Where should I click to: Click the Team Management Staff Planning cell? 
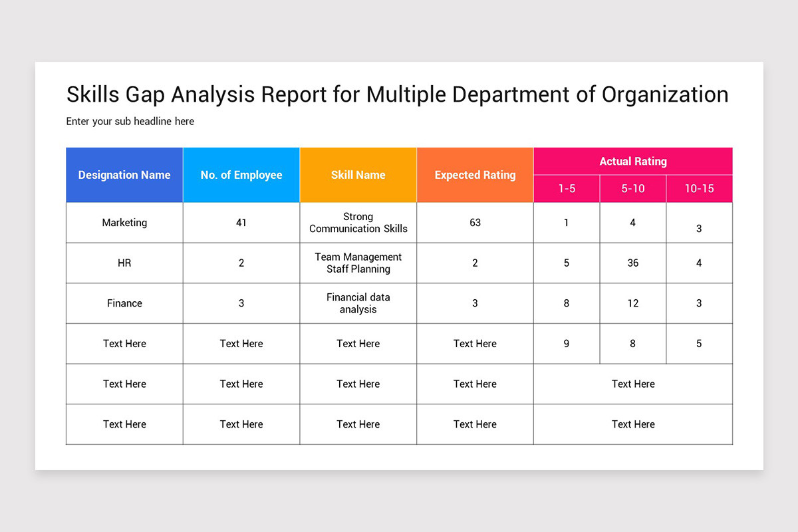tap(358, 263)
